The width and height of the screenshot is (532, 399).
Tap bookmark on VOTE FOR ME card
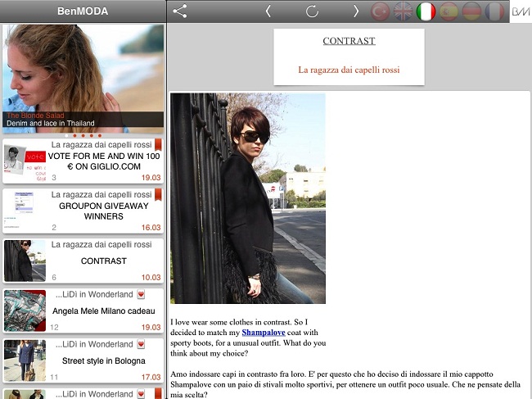[x=158, y=145]
